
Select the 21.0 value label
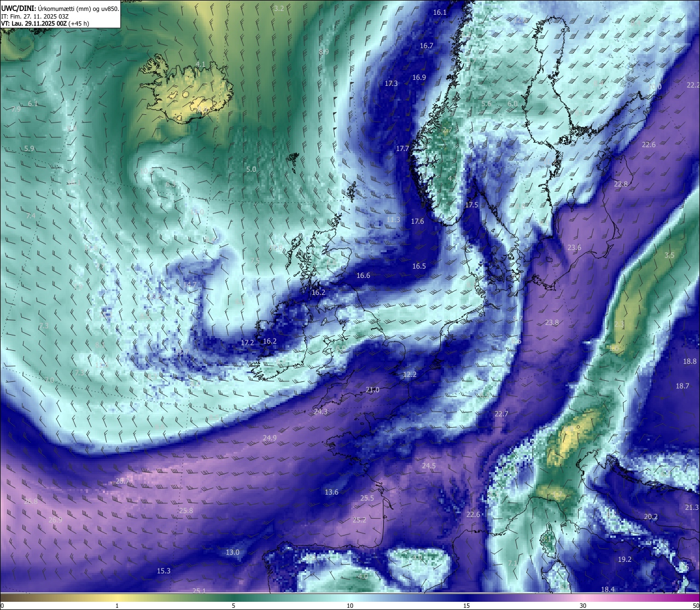(x=372, y=390)
